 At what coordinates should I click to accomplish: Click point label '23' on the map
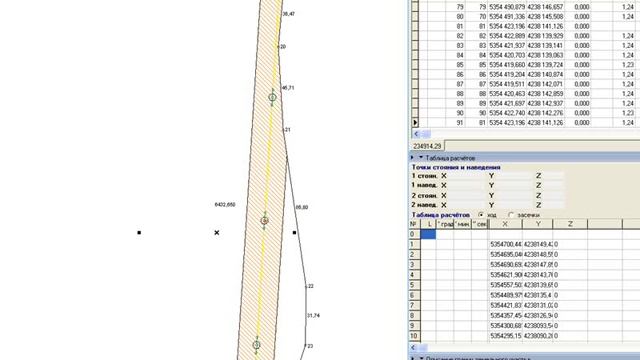point(310,346)
